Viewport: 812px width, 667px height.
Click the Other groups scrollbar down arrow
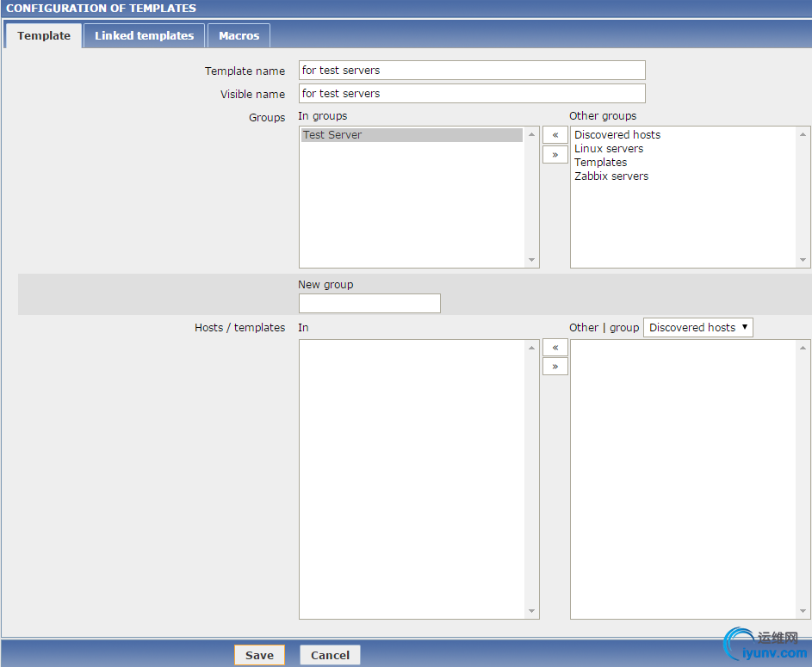click(803, 260)
